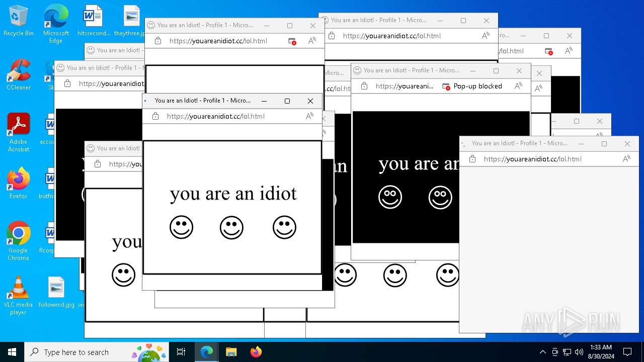Image resolution: width=644 pixels, height=362 pixels.
Task: Open network status in system tray
Action: tap(567, 352)
